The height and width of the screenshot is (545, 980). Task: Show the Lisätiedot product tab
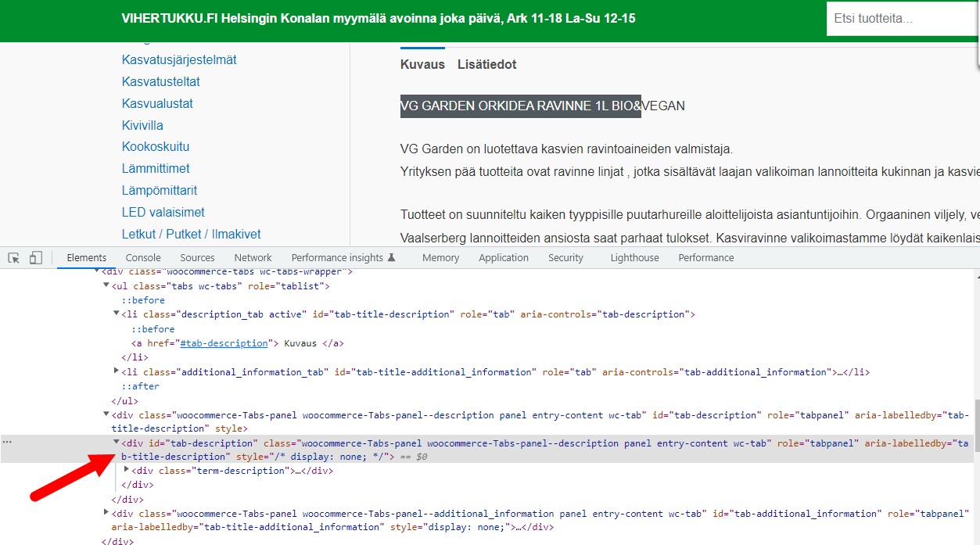(486, 65)
